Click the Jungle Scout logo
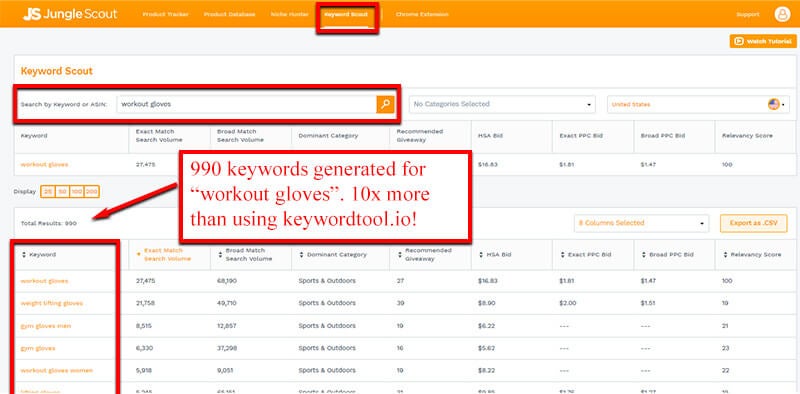800x394 pixels. click(70, 14)
